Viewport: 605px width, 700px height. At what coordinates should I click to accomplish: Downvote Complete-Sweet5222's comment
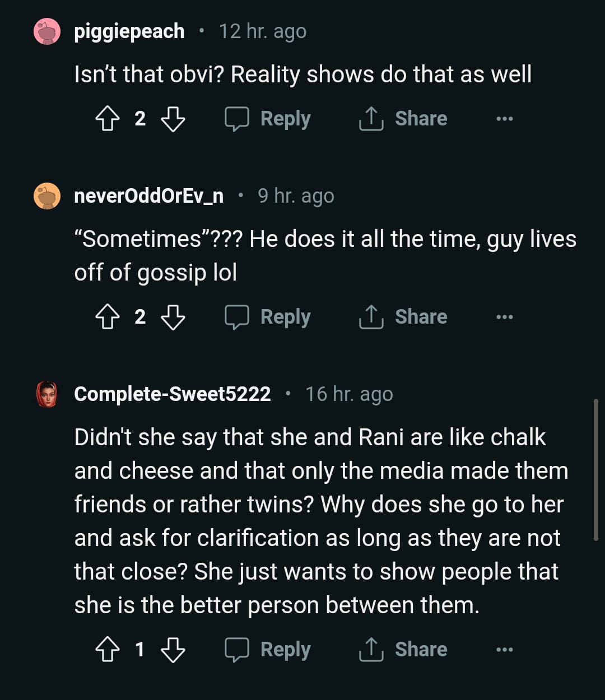[173, 650]
